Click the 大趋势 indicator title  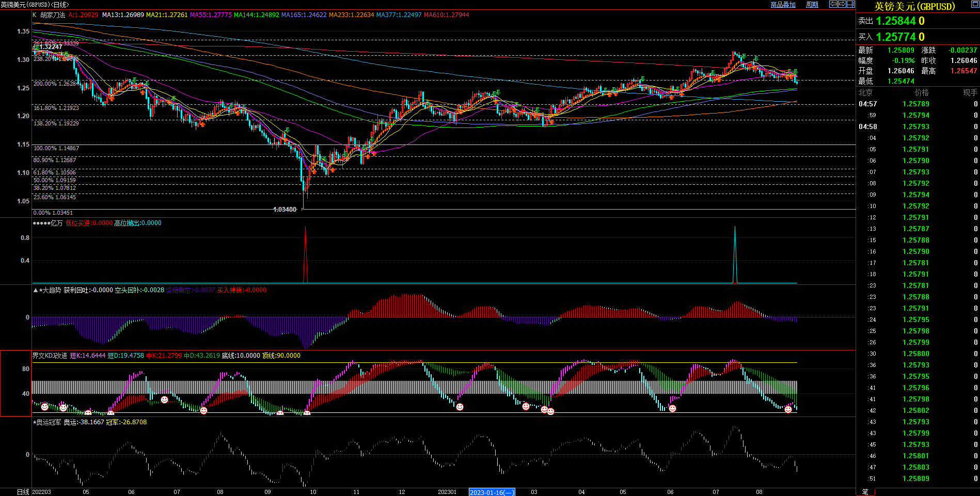[x=51, y=290]
